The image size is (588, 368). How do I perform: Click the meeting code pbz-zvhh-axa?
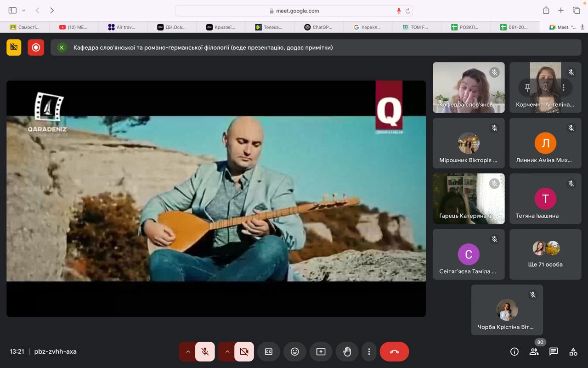56,351
